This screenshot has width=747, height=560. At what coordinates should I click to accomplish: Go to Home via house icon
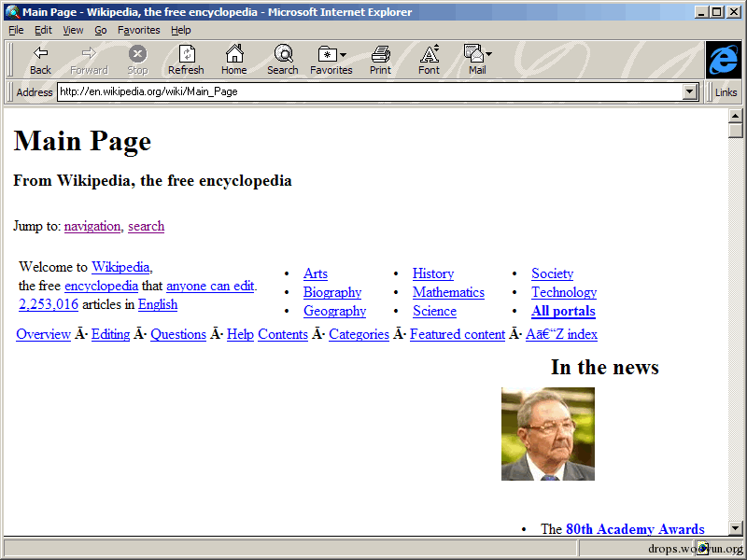[x=234, y=53]
